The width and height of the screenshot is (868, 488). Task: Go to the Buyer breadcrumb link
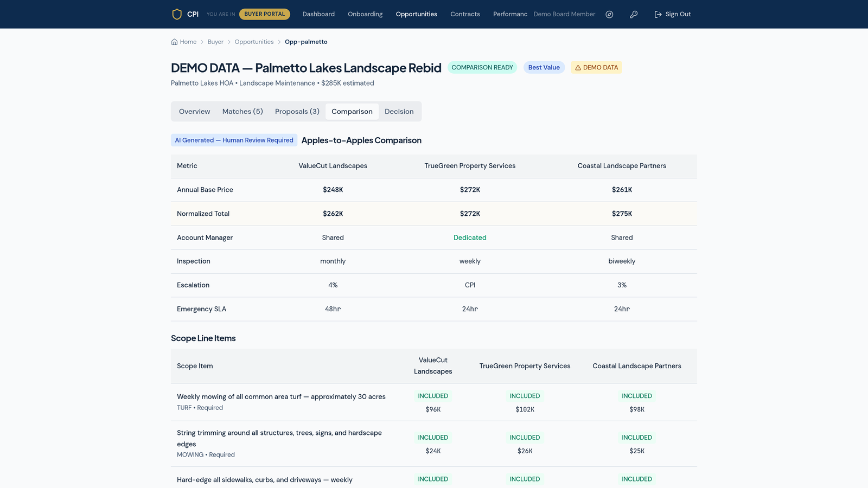pos(215,42)
